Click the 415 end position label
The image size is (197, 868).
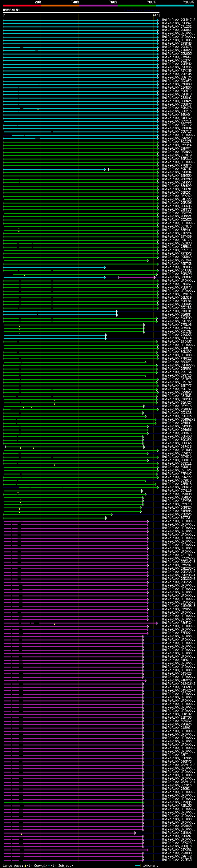(x=155, y=15)
